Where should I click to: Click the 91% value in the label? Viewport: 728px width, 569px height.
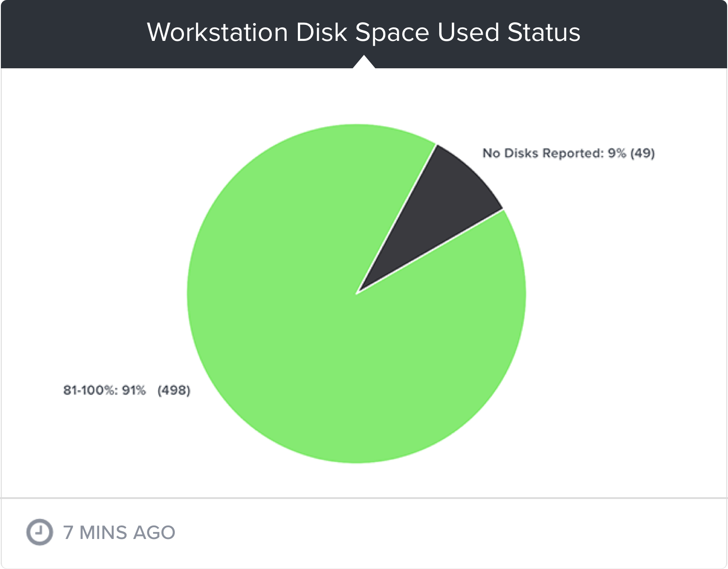[x=134, y=390]
